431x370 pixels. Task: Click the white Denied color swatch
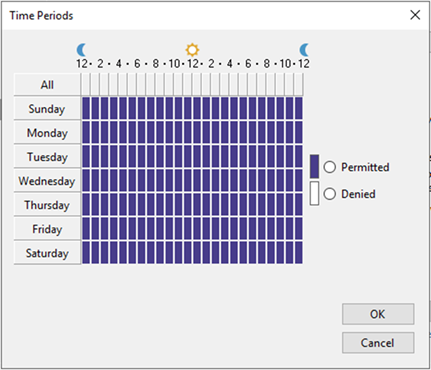314,193
